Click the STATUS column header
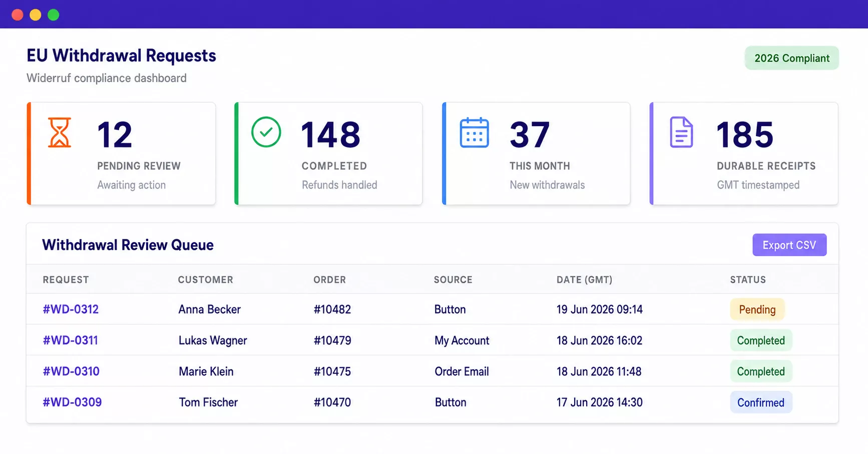 pos(748,280)
